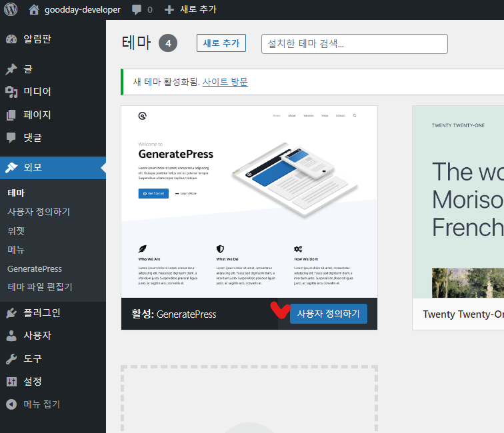
Task: Click the 미디어 media icon
Action: 11,92
